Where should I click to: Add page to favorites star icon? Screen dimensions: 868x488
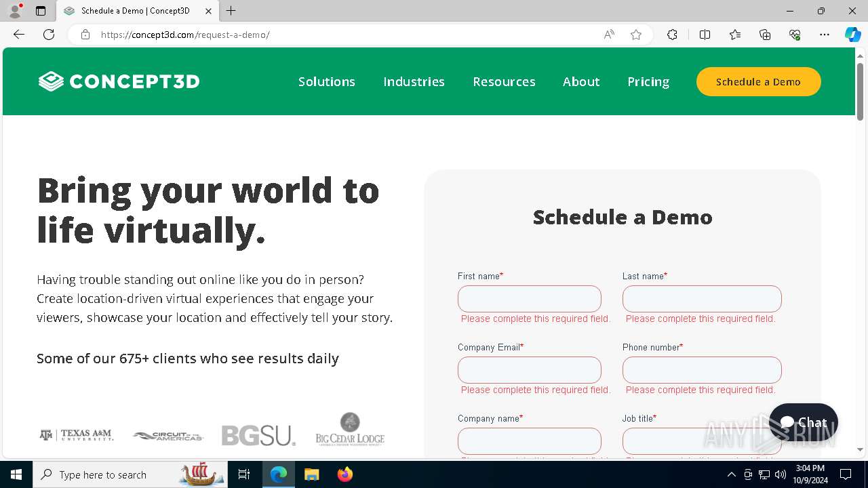636,35
